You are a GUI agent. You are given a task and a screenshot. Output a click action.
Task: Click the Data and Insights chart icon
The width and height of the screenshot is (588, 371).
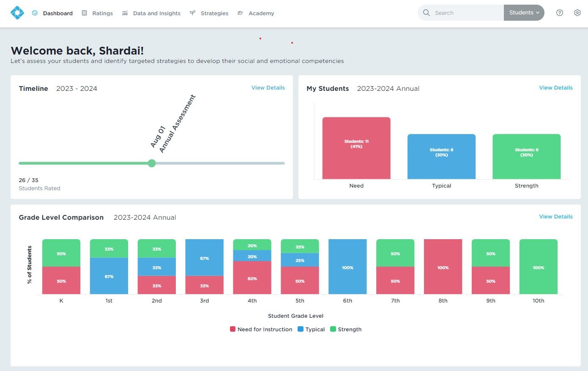coord(125,13)
